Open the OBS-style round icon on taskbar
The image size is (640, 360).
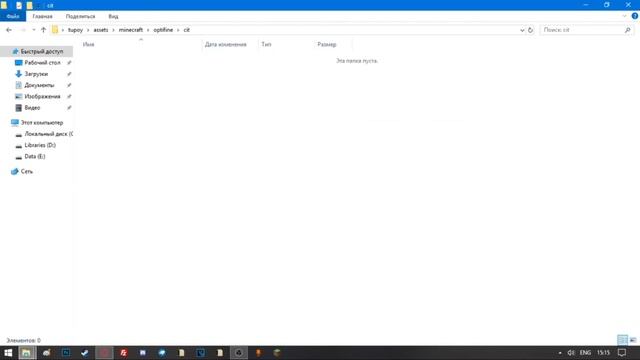tap(239, 353)
